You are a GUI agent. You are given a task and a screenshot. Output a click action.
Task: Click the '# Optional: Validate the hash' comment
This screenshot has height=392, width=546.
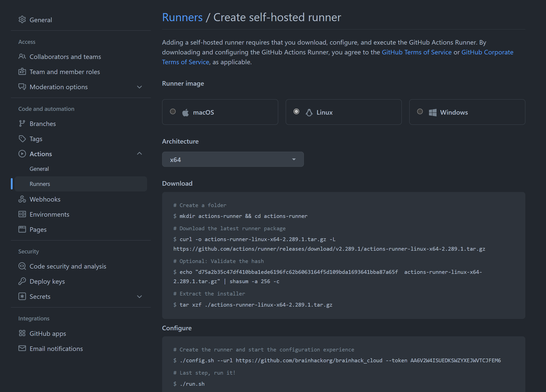pyautogui.click(x=218, y=261)
